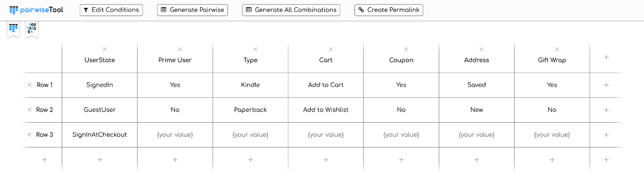The width and height of the screenshot is (644, 188).
Task: Select the Paperback cell in Type column
Action: (250, 110)
